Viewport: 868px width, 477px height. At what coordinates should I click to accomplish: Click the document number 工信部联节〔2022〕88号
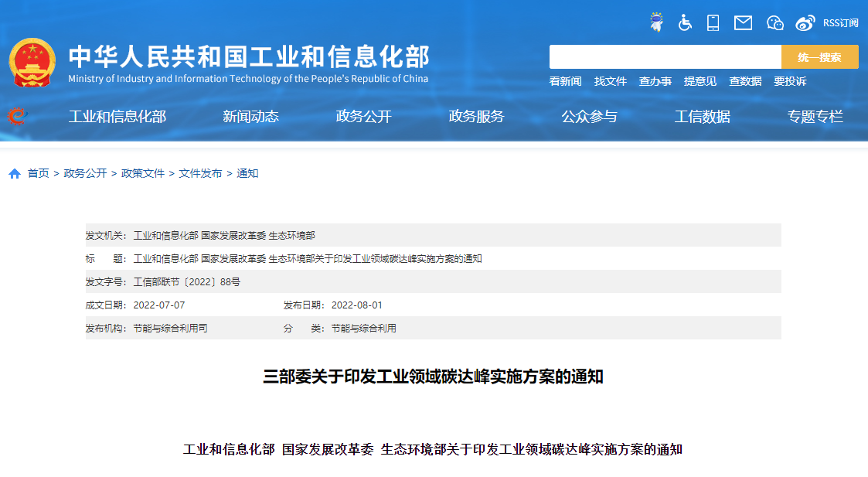[x=187, y=282]
